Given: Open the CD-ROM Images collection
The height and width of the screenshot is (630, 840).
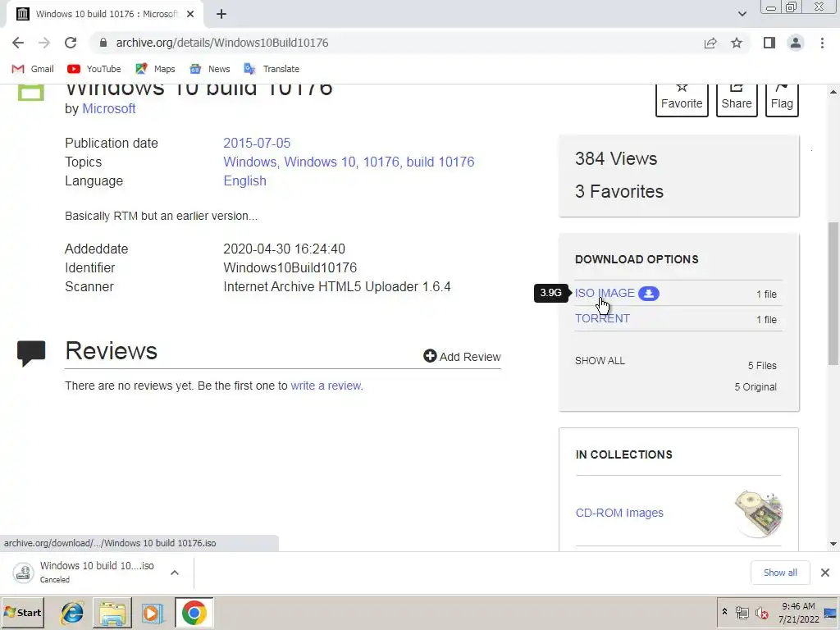Looking at the screenshot, I should pyautogui.click(x=619, y=513).
